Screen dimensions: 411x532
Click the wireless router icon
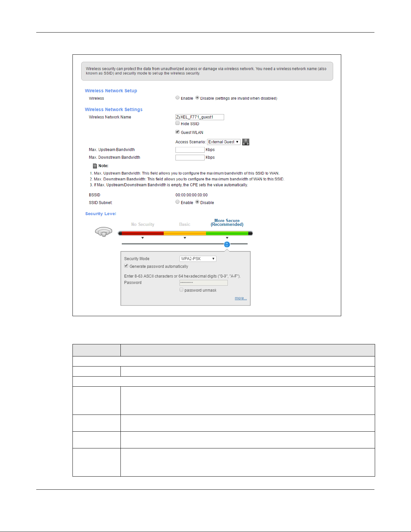tap(103, 232)
